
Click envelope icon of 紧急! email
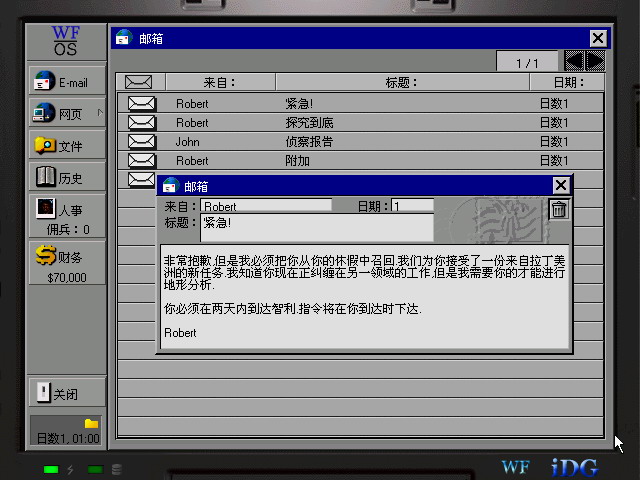142,103
